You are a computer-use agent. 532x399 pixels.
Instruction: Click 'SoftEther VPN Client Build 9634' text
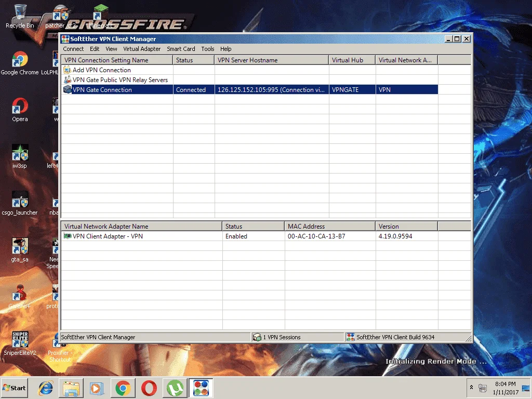coord(395,337)
